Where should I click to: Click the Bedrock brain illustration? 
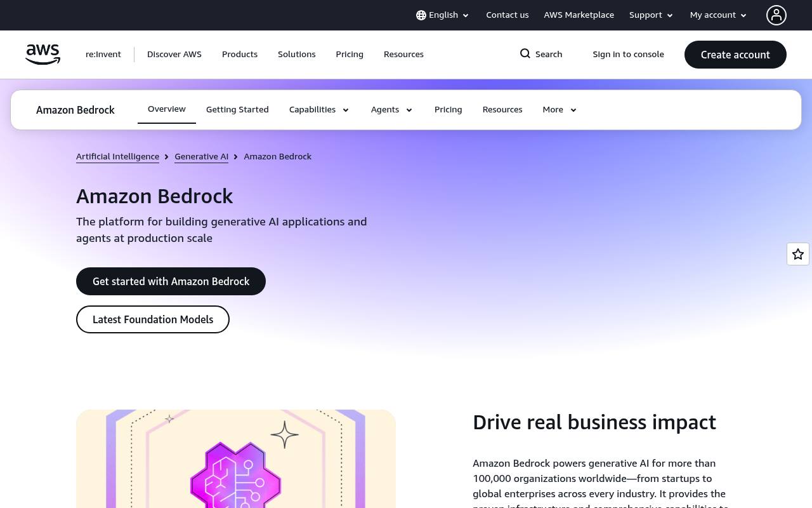[236, 458]
